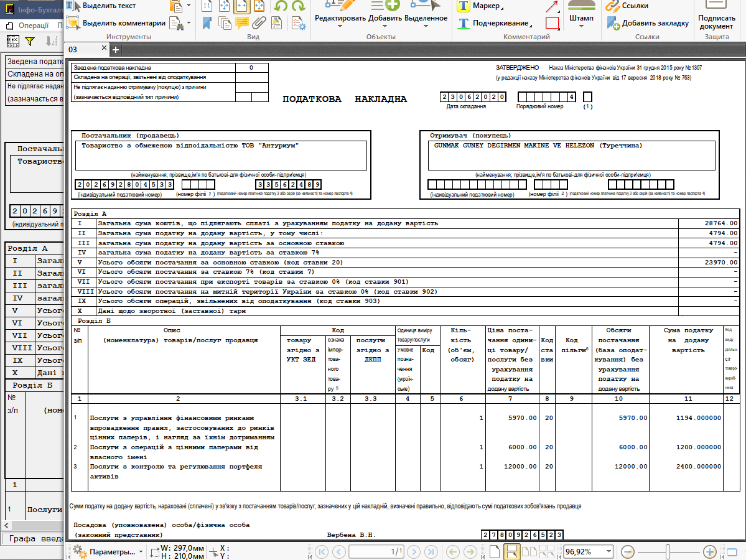The image size is (746, 560).
Task: Add a new tab with the plus button
Action: (x=116, y=50)
